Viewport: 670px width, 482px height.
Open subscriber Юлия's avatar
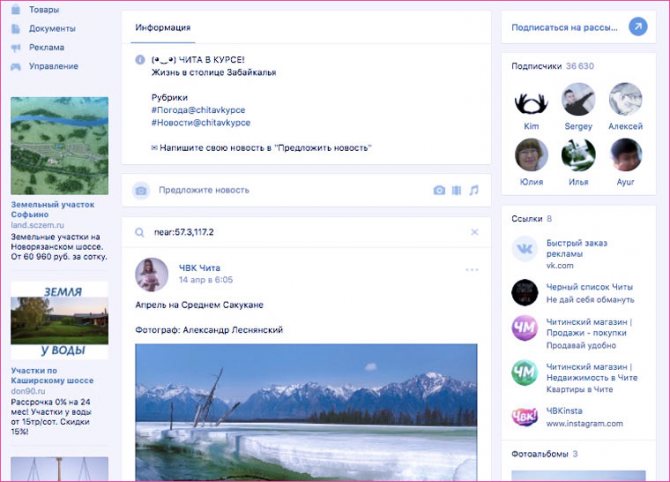point(531,155)
